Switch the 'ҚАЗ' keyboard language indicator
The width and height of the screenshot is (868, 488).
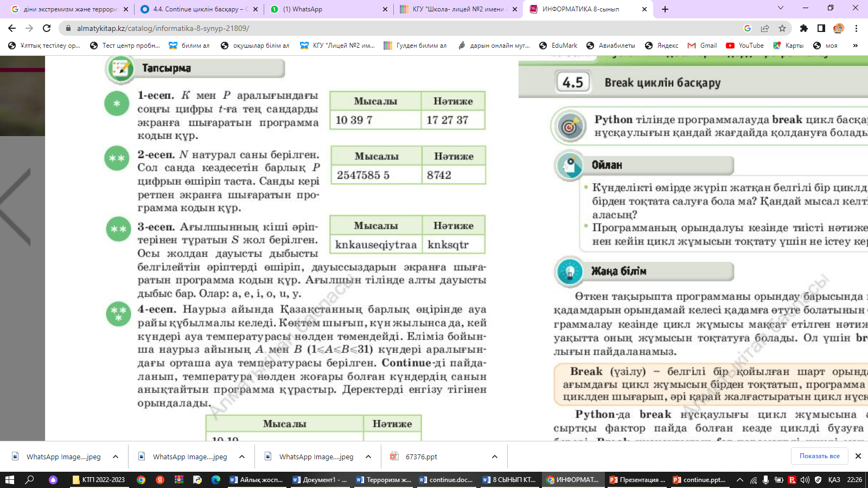click(834, 480)
